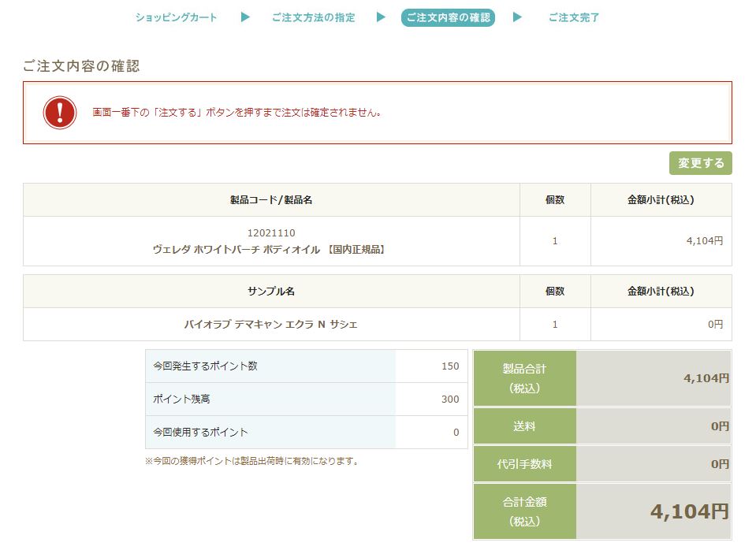Click quantity 1 in product row
Image resolution: width=756 pixels, height=550 pixels.
[x=555, y=240]
